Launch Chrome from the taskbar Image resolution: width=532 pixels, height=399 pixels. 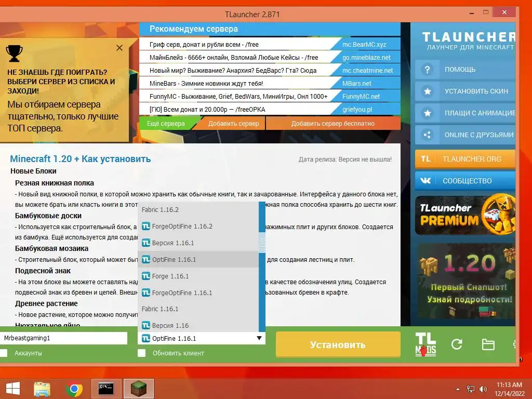(74, 389)
